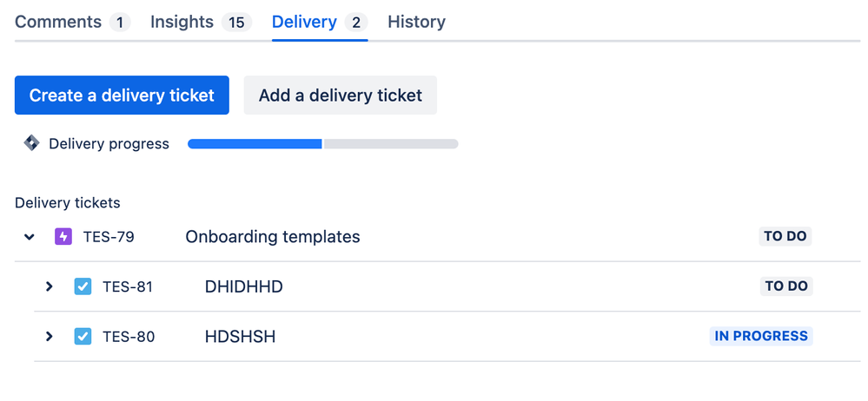
Task: Click the delivery progress bar
Action: (x=322, y=143)
